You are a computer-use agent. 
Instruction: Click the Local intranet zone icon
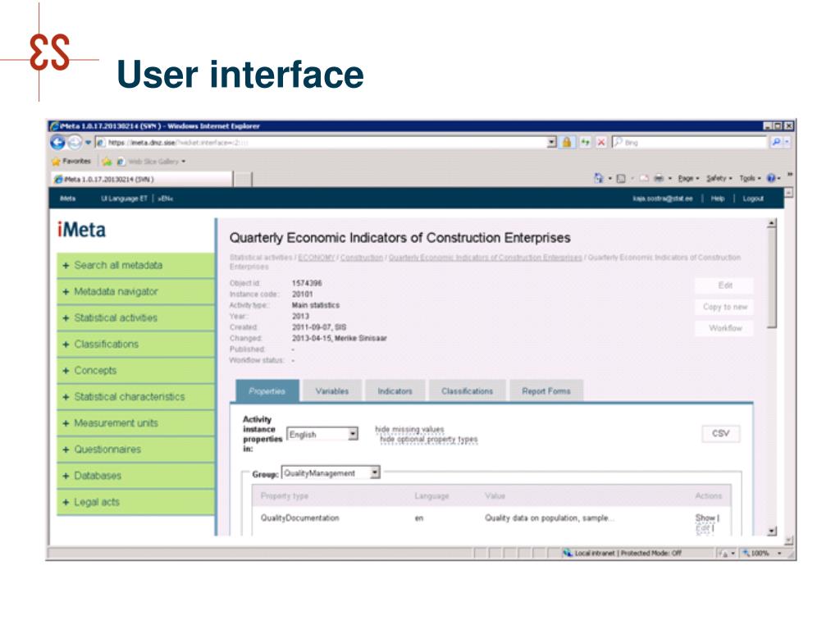point(568,553)
